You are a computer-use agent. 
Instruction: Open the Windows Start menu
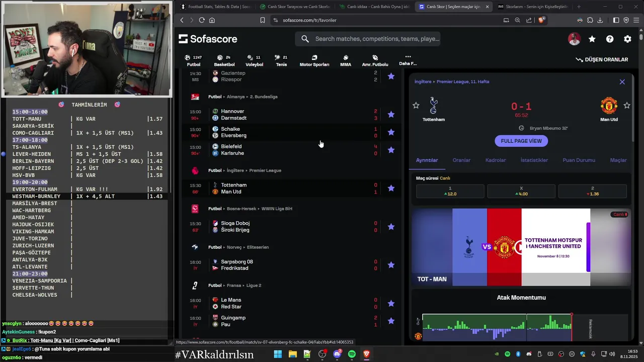[x=278, y=354]
